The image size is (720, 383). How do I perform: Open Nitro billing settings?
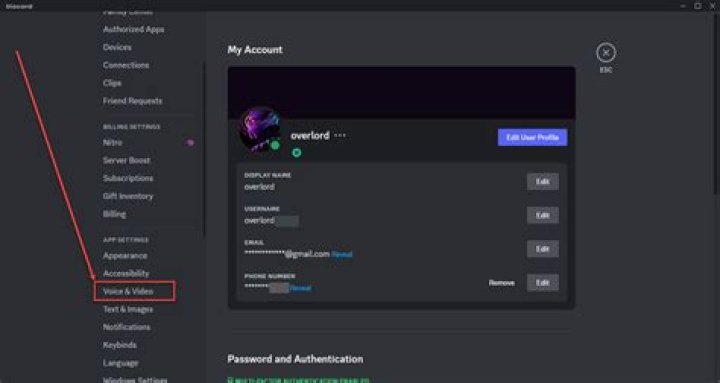click(x=112, y=143)
